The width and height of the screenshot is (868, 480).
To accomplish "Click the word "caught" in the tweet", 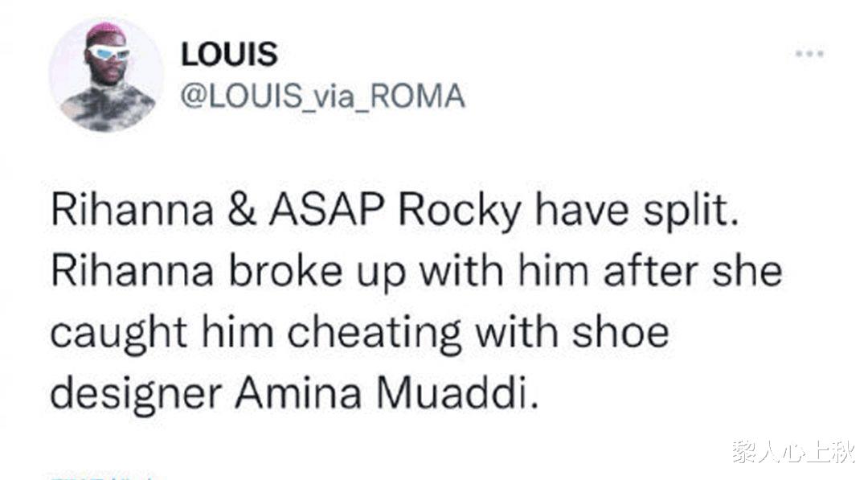I will (118, 334).
